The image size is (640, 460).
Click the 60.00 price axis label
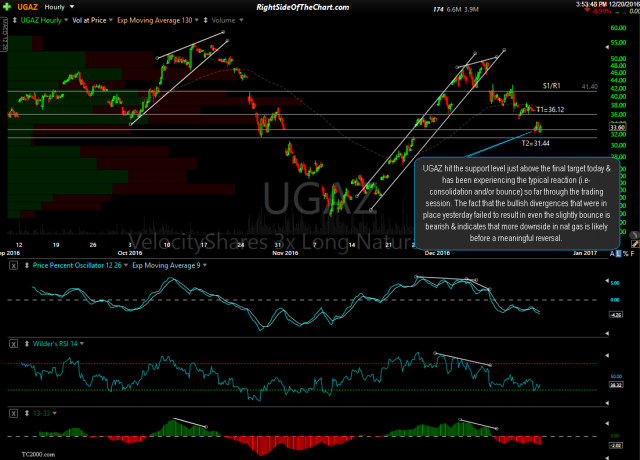(618, 28)
